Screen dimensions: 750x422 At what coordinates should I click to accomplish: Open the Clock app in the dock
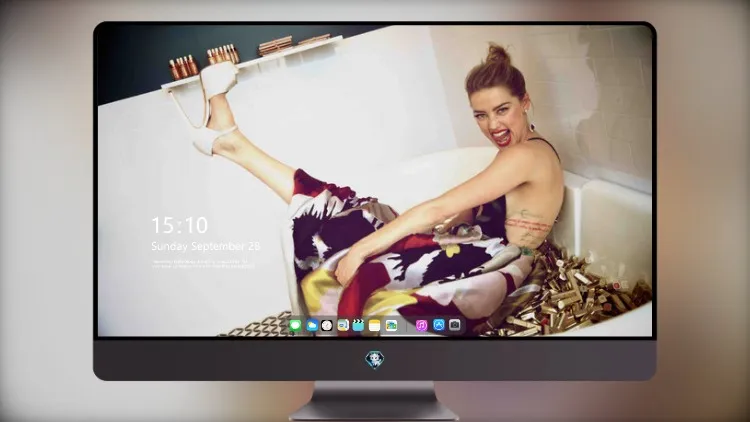(x=327, y=325)
